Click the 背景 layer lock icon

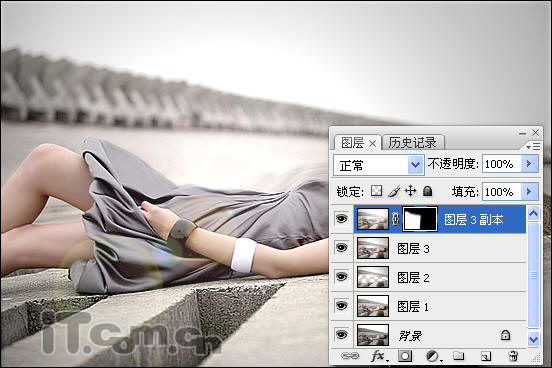pyautogui.click(x=505, y=335)
